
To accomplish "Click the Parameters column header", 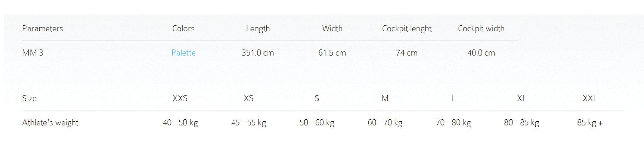I will [x=43, y=29].
